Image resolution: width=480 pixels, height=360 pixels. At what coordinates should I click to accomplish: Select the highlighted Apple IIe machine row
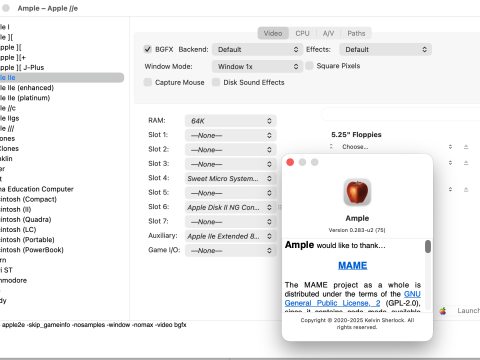coord(62,78)
